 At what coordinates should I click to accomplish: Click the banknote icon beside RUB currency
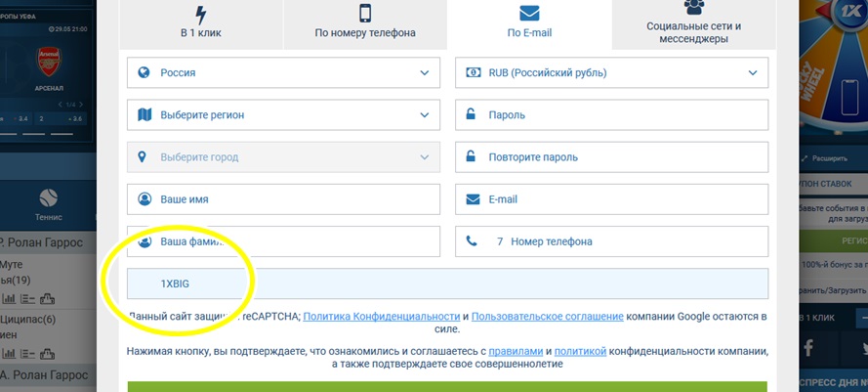tap(474, 72)
